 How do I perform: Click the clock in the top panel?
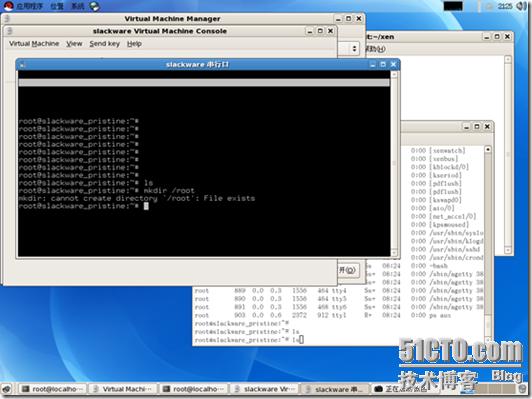(505, 6)
